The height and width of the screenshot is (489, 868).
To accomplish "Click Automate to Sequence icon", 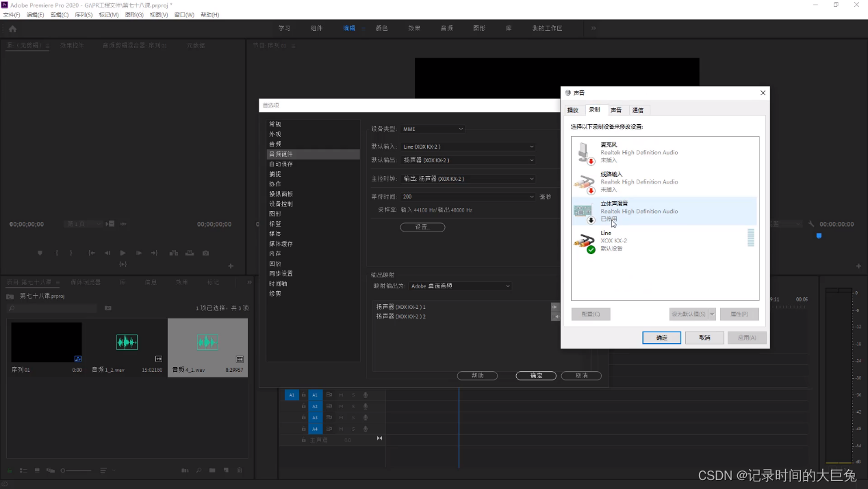I will click(185, 471).
